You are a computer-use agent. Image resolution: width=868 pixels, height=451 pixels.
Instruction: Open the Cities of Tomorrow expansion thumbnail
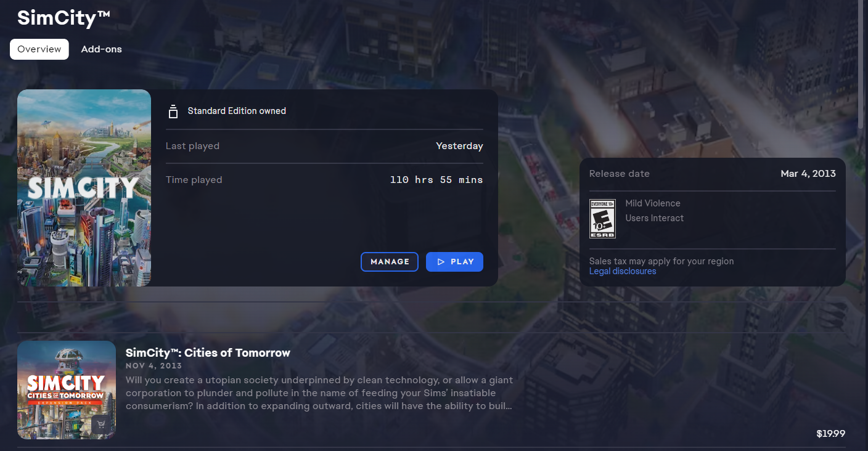pyautogui.click(x=67, y=390)
